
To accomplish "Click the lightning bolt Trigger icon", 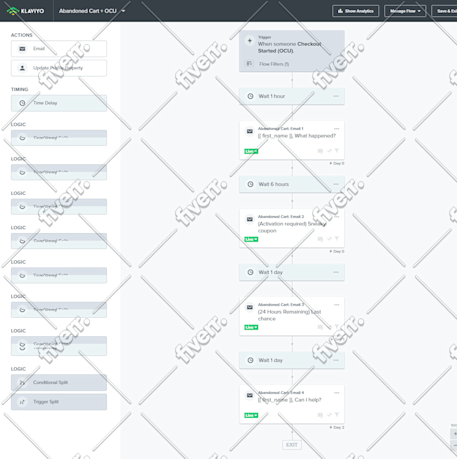I will pos(249,41).
